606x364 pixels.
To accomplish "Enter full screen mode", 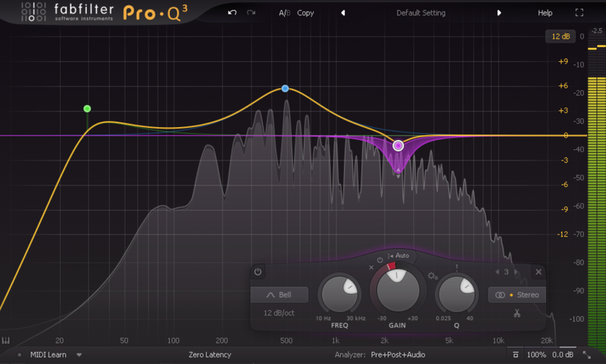I will (579, 13).
